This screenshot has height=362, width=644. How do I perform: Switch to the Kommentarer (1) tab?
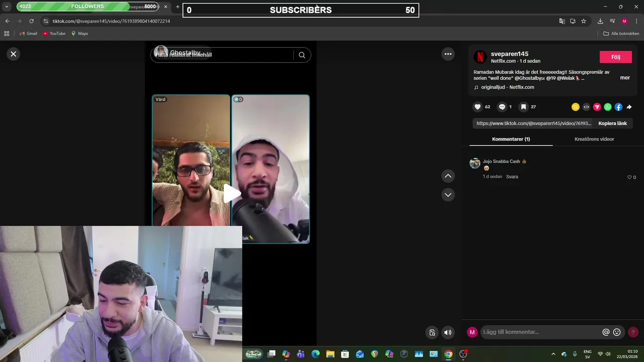[511, 139]
